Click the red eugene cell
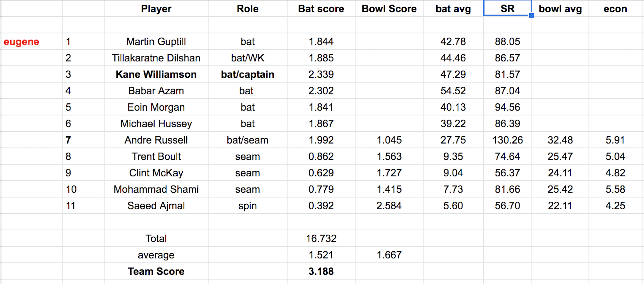The image size is (644, 284). [22, 42]
